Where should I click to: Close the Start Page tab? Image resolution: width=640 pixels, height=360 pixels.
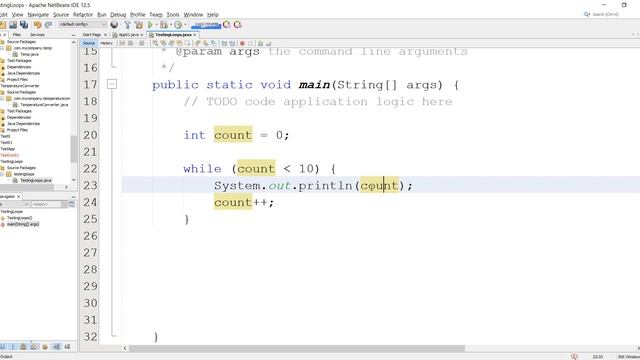pyautogui.click(x=105, y=35)
